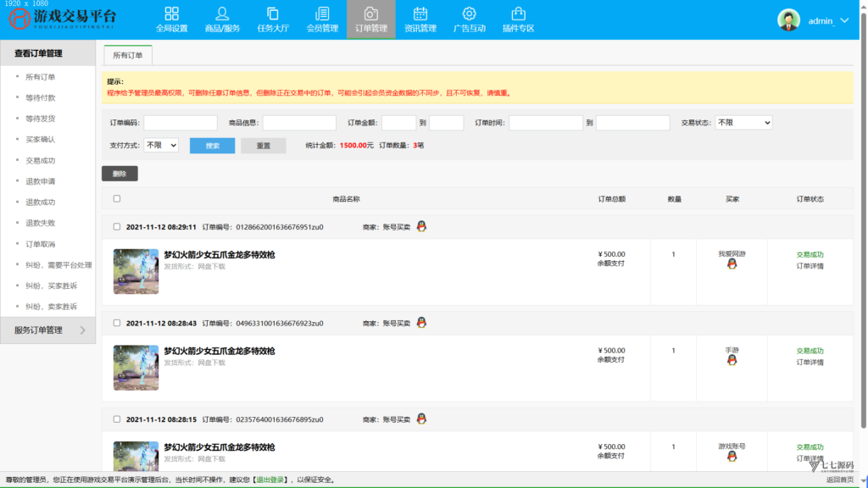Switch to the 所有订单 tab
The width and height of the screenshot is (868, 488).
click(128, 55)
